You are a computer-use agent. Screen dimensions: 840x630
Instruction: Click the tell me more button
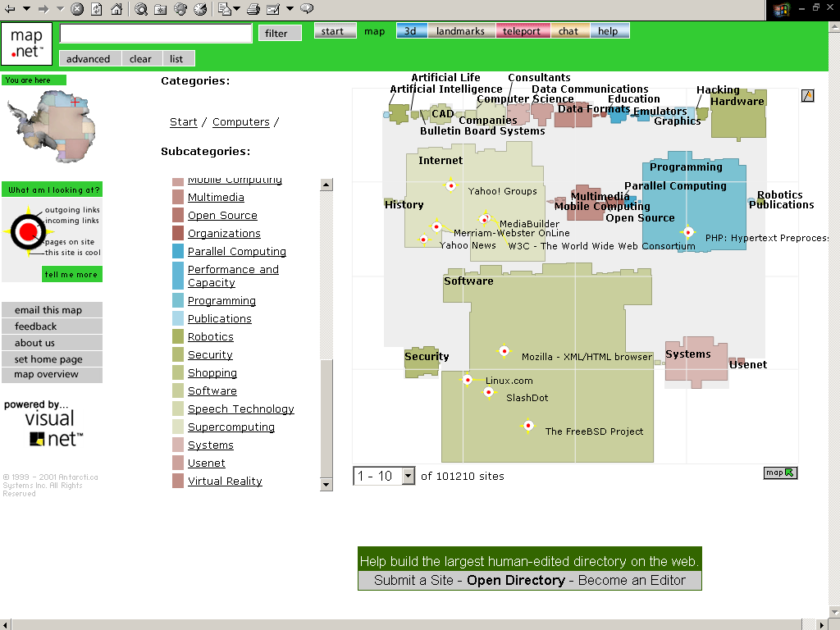(x=72, y=274)
